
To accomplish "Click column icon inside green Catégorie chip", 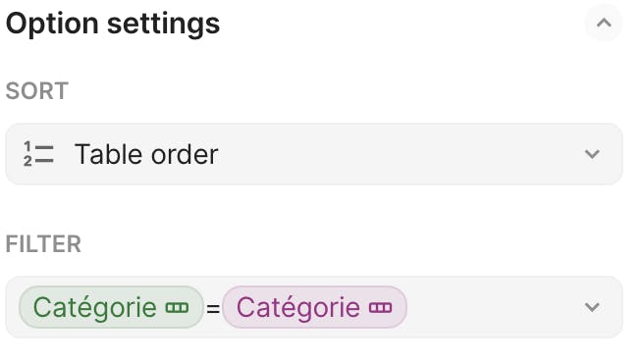I will point(177,307).
